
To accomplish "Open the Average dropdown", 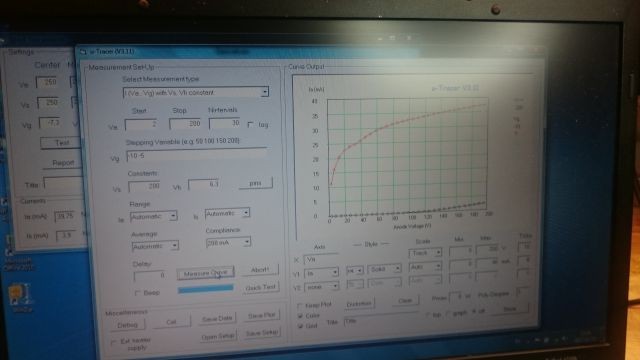I will tap(175, 245).
